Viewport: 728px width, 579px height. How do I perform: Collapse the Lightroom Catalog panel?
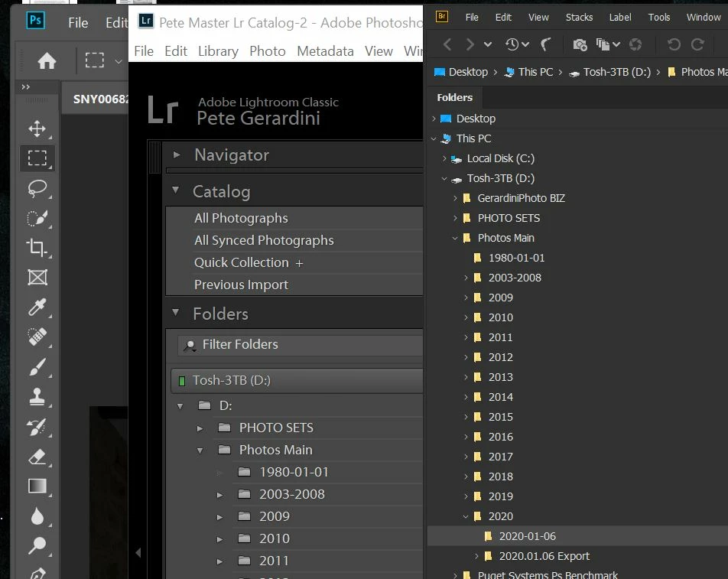coord(176,190)
